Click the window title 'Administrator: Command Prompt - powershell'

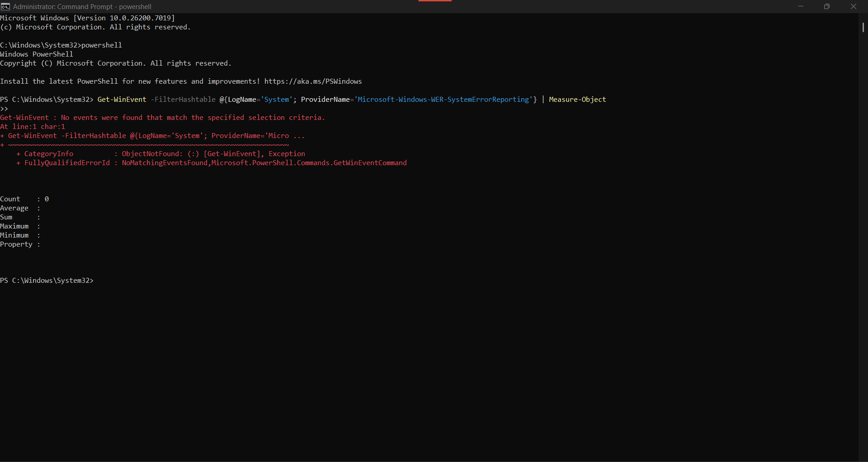coord(82,7)
